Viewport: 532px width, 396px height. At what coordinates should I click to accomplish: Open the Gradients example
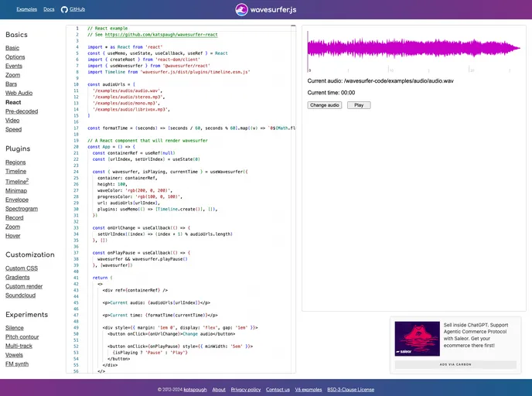(x=17, y=277)
